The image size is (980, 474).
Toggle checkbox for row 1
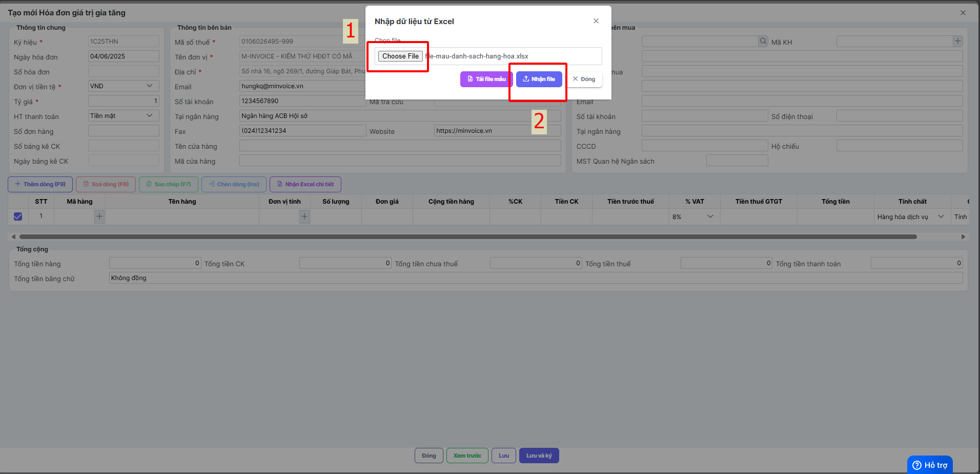(x=18, y=216)
